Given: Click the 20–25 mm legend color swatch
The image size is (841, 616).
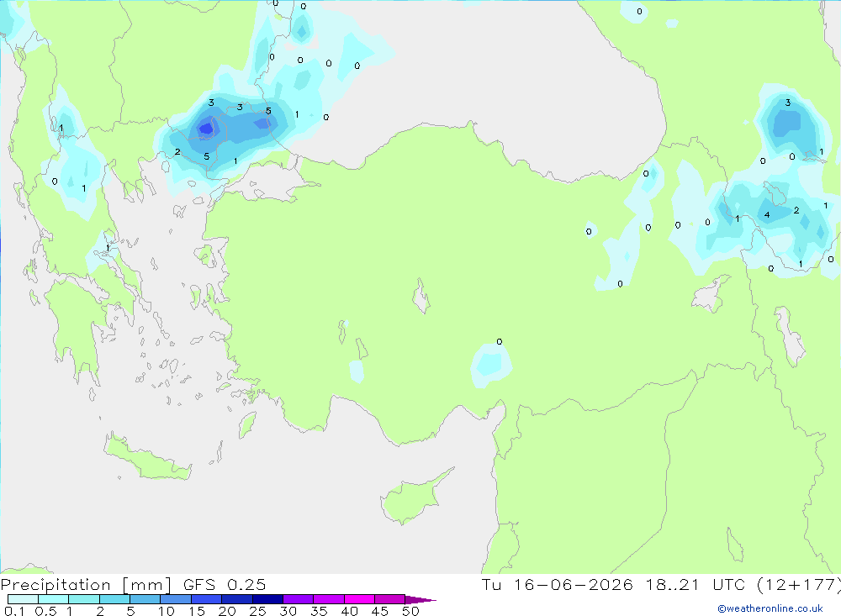Looking at the screenshot, I should (x=237, y=599).
